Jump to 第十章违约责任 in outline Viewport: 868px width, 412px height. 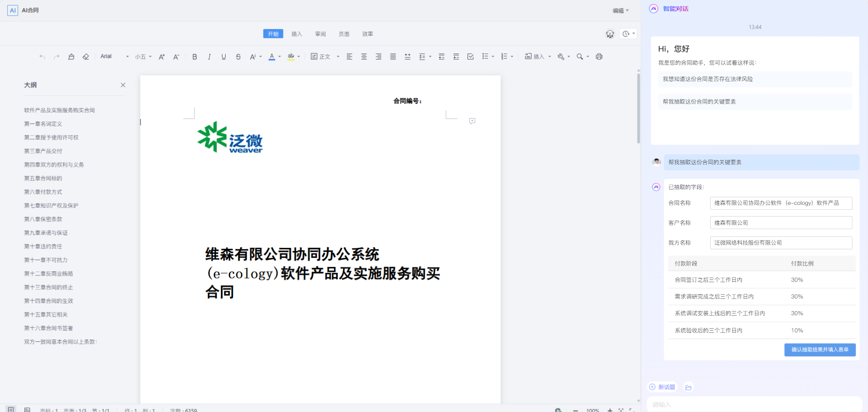[43, 246]
